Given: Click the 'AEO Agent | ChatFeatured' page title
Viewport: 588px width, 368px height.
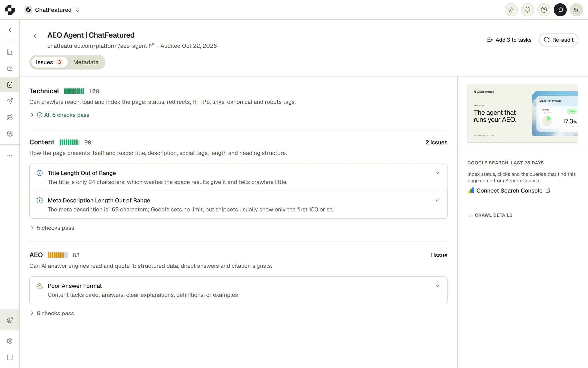Looking at the screenshot, I should coord(91,35).
